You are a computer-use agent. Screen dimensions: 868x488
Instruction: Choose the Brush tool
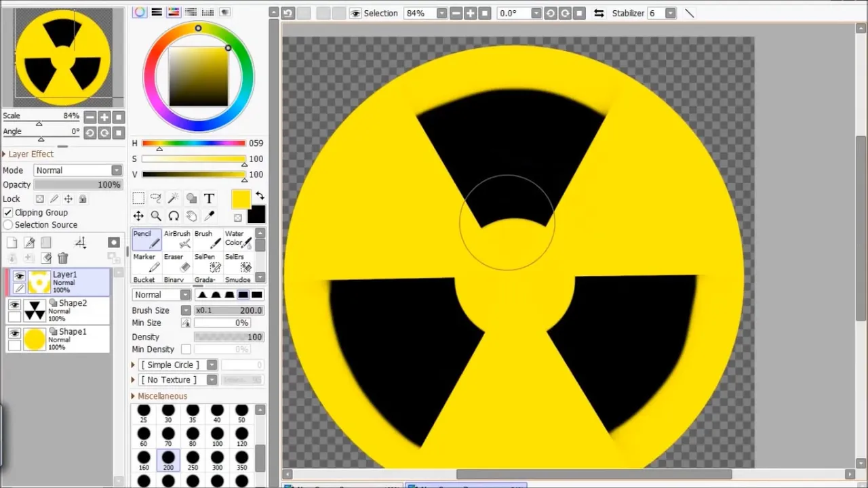[208, 239]
